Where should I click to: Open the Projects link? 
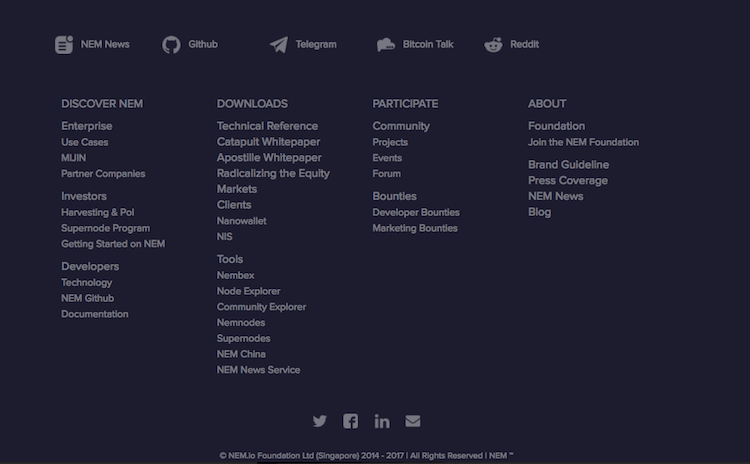tap(390, 143)
